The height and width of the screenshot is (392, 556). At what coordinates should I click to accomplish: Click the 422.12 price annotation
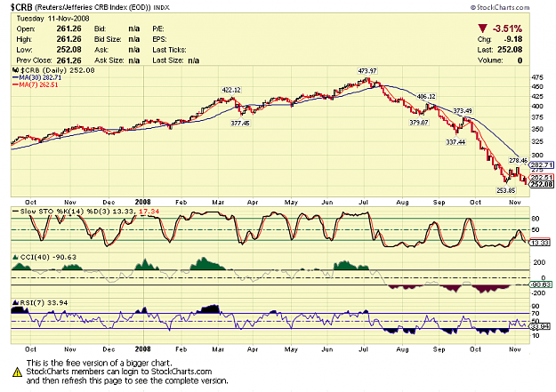231,90
